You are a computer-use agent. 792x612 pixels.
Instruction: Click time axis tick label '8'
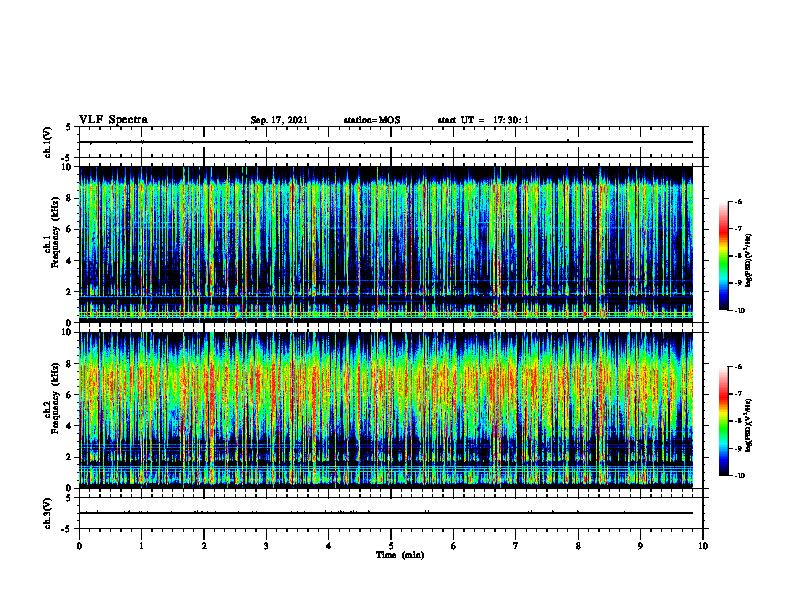(578, 546)
